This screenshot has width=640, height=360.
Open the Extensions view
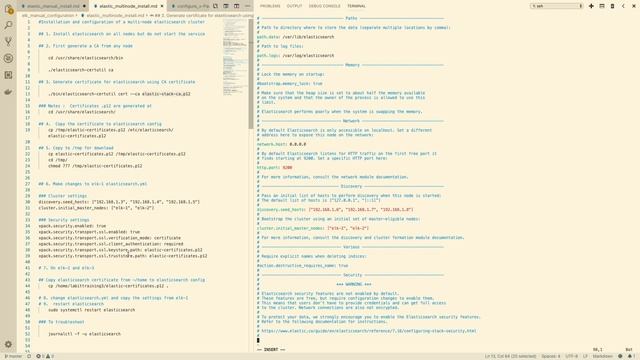tap(8, 75)
